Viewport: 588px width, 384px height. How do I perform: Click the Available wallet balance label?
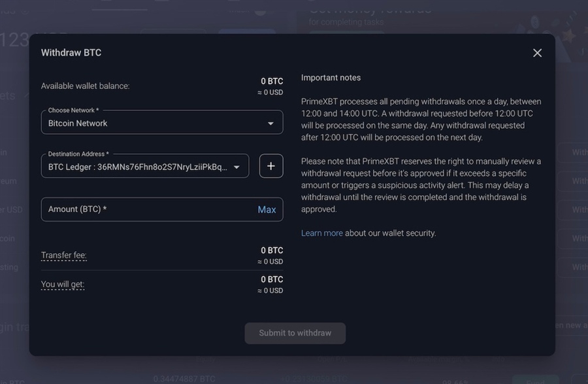tap(85, 86)
